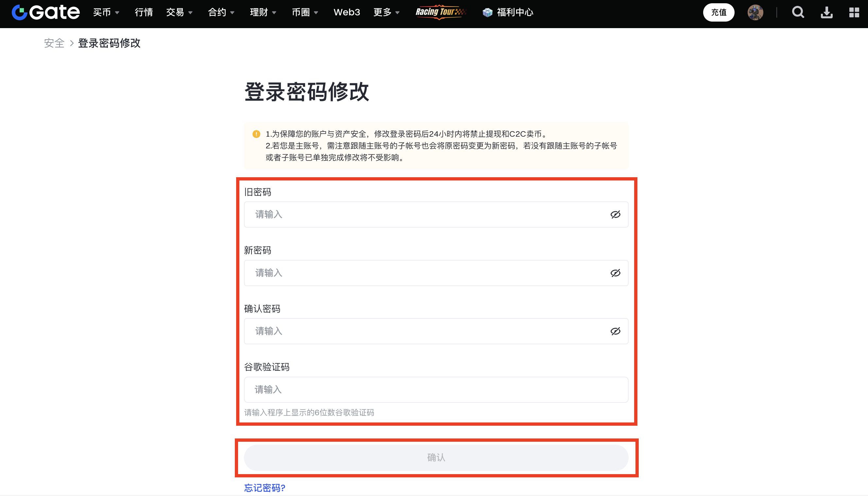The width and height of the screenshot is (868, 497).
Task: Click the 福利中心 gift box icon
Action: [x=487, y=12]
